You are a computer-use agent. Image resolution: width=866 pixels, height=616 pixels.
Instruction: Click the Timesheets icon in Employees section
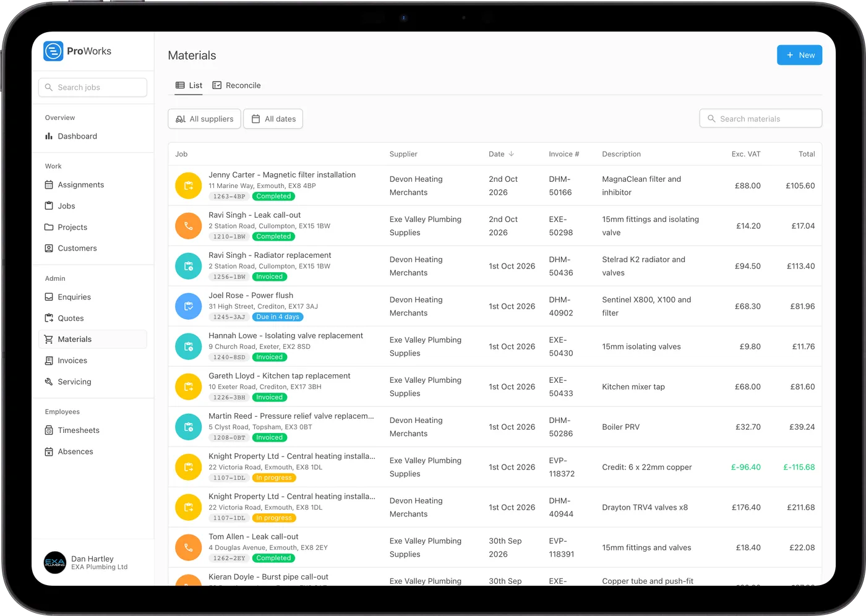(49, 430)
